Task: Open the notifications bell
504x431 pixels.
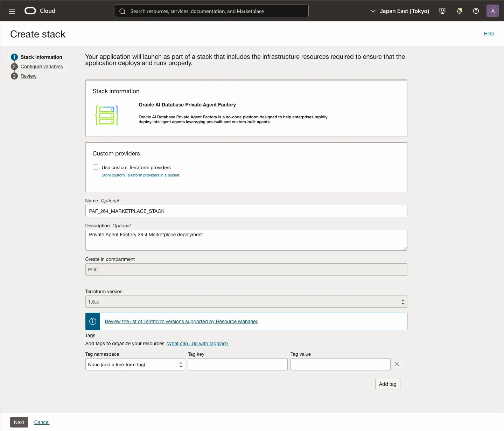Action: tap(460, 11)
